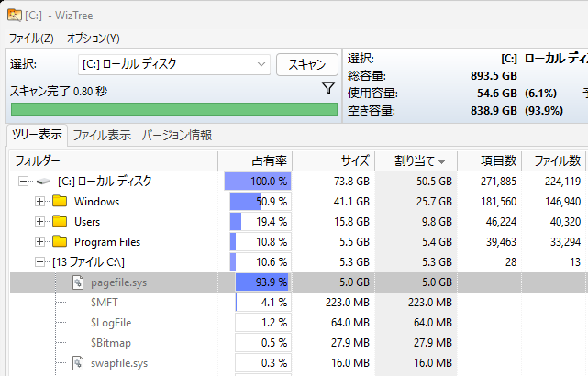Screen dimensions: 588x376
Task: Sort by the 割り当て column header
Action: point(416,160)
